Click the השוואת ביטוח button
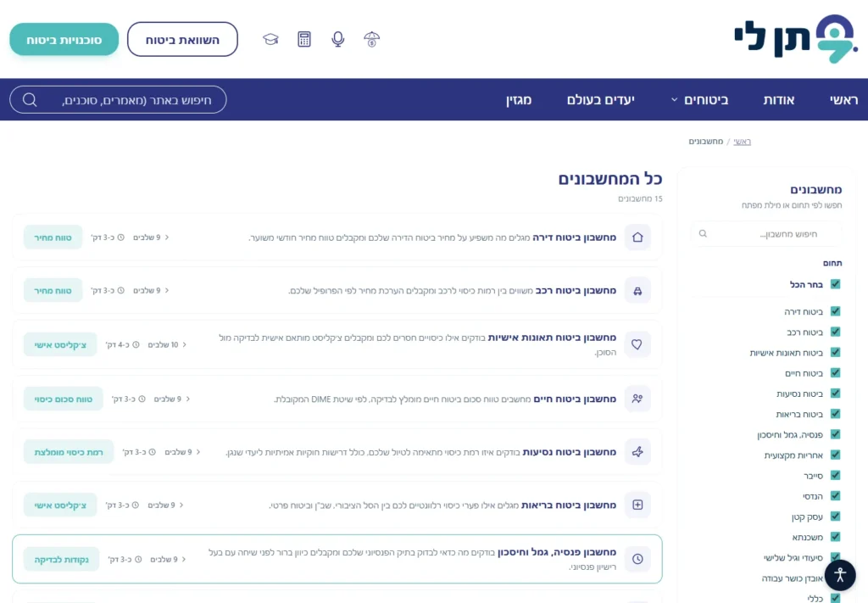 (x=183, y=39)
